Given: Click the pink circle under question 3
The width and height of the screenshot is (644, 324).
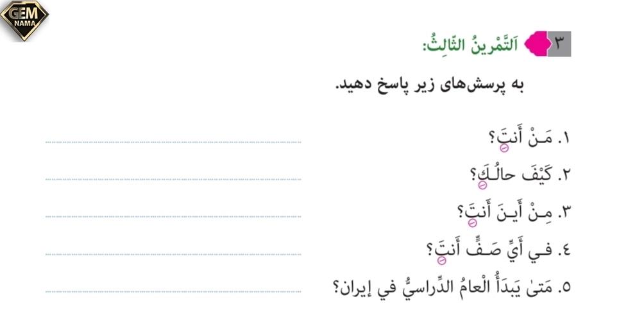Looking at the screenshot, I should [x=473, y=223].
